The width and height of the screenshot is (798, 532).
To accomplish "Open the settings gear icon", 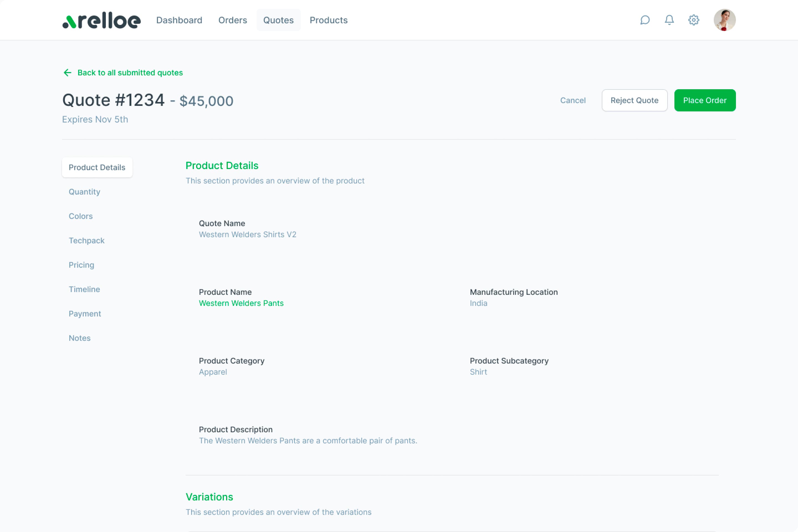I will [694, 20].
